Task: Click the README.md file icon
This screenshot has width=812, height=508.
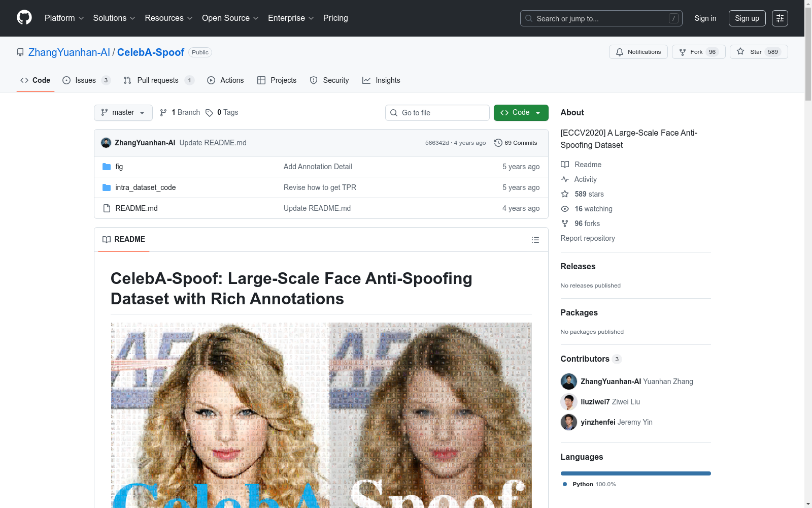Action: pos(107,208)
